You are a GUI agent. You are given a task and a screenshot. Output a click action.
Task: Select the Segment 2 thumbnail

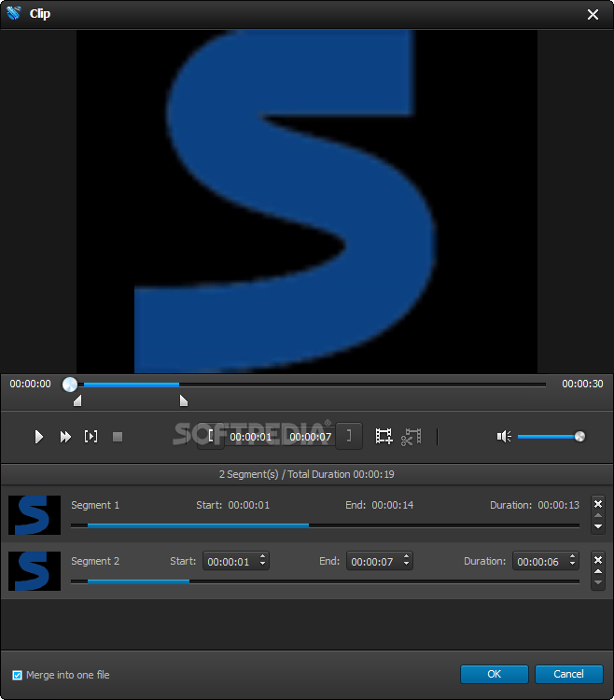tap(35, 571)
